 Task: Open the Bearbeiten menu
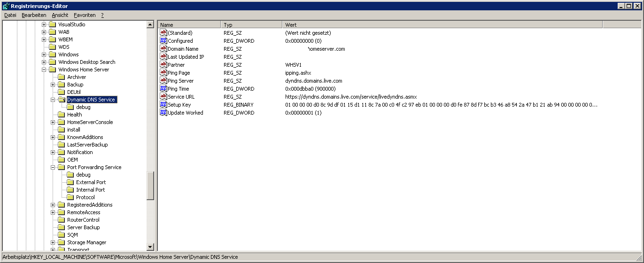(34, 15)
